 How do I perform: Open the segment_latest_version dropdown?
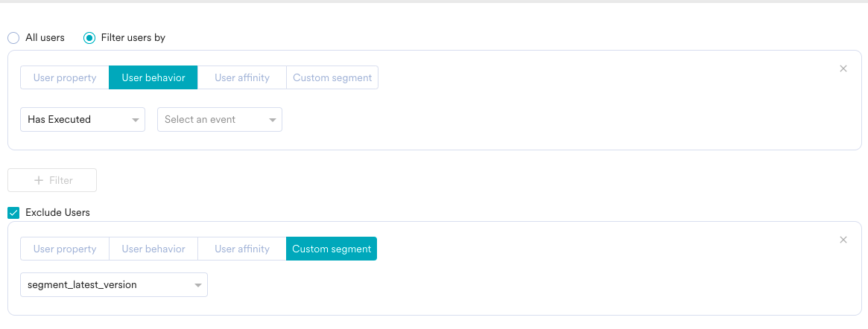click(113, 285)
